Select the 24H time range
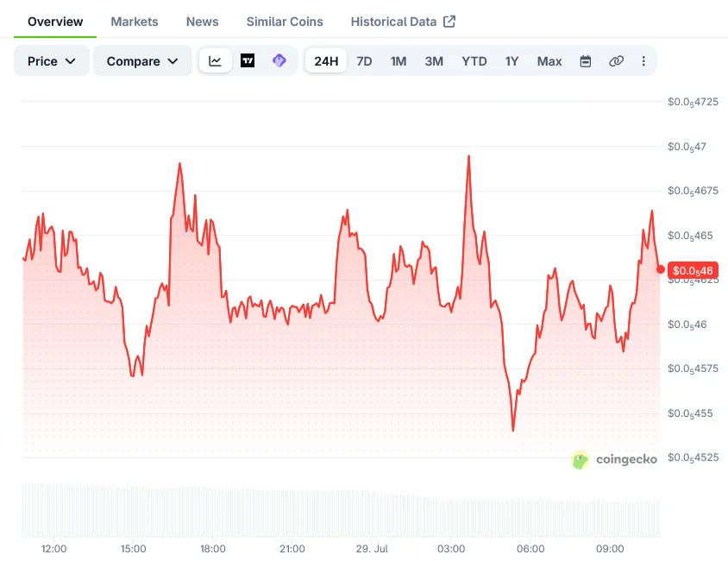The image size is (728, 561). pyautogui.click(x=326, y=60)
